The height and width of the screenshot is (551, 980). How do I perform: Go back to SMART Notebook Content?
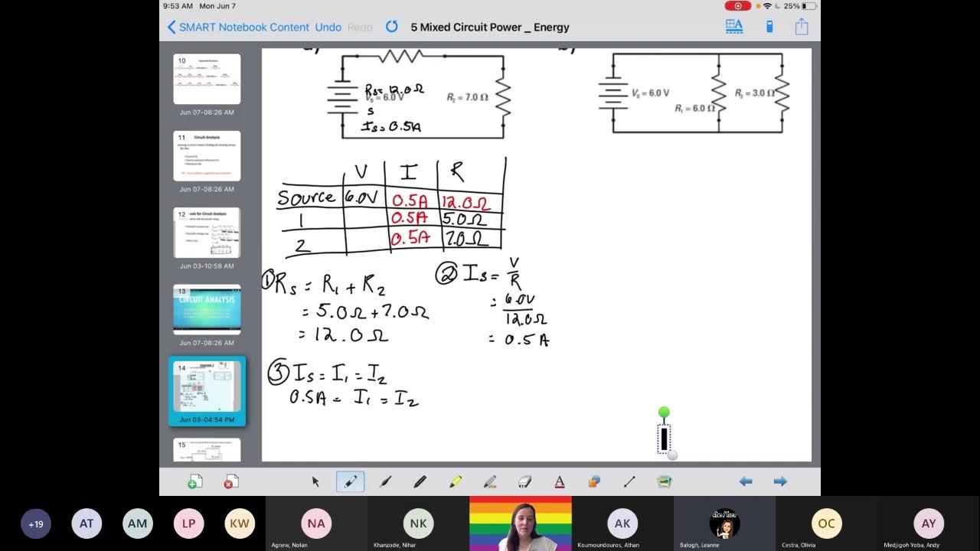[x=237, y=27]
